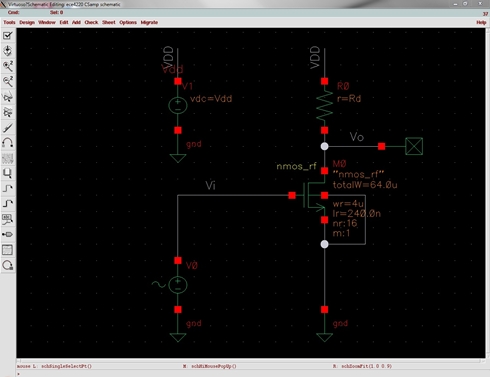Select the wide Wire tool
This screenshot has height=377, width=490.
coord(8,204)
